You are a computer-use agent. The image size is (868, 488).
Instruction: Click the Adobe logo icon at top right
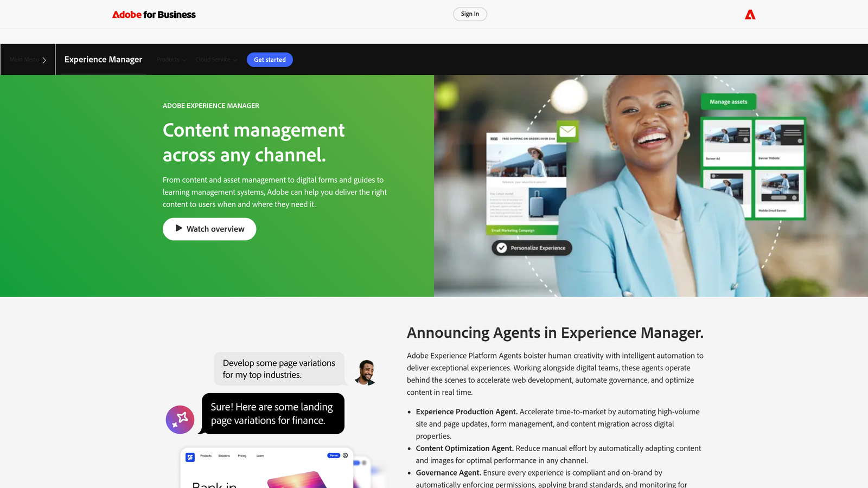750,14
